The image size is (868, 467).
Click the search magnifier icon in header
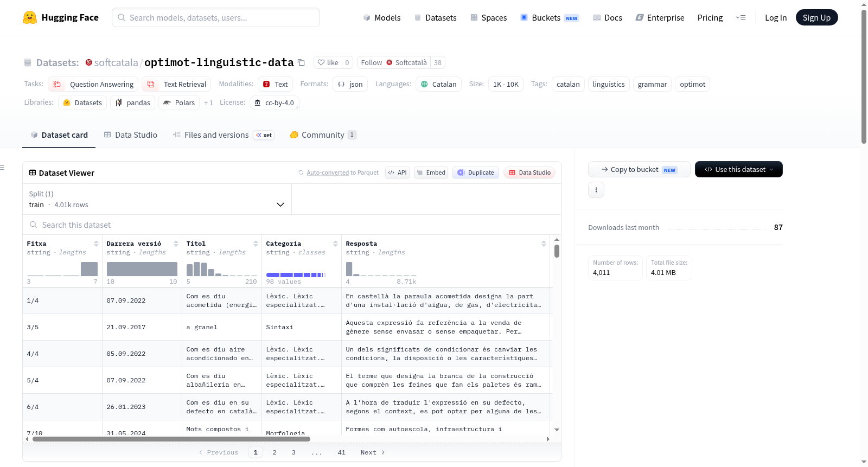(x=122, y=17)
